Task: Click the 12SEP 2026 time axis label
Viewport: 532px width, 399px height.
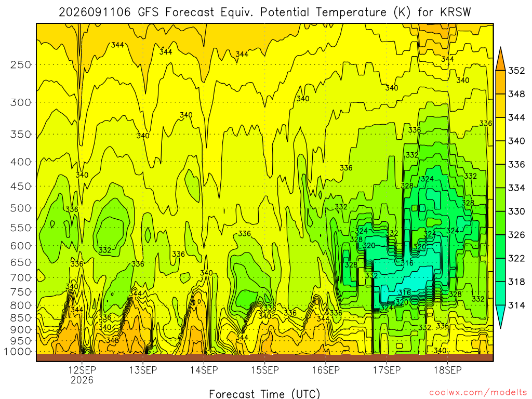Action: coord(82,375)
